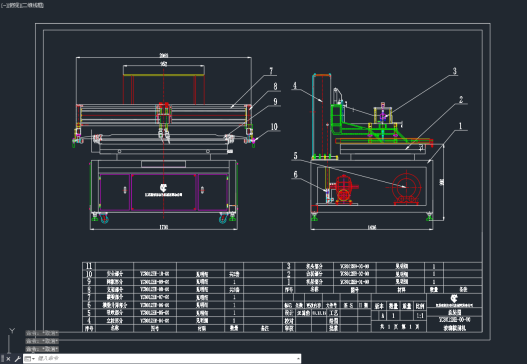Open recent commands dropdown in command line
The image size is (527, 364).
30,359
